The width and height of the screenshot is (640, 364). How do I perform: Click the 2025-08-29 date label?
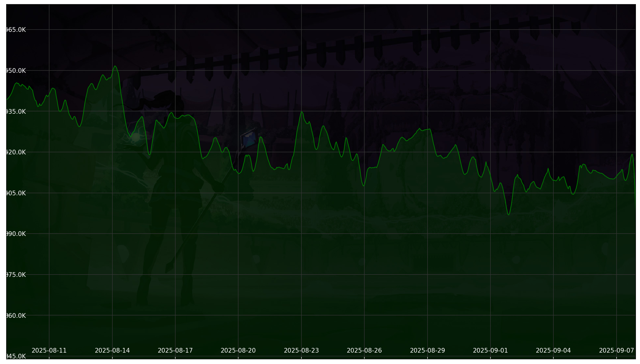(427, 350)
